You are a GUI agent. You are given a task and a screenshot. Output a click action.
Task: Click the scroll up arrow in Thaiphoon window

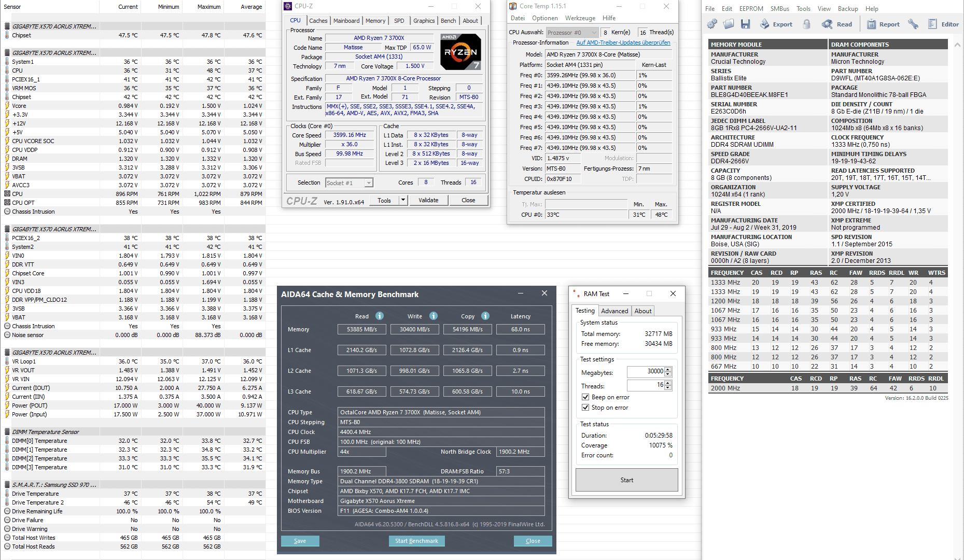[x=957, y=45]
